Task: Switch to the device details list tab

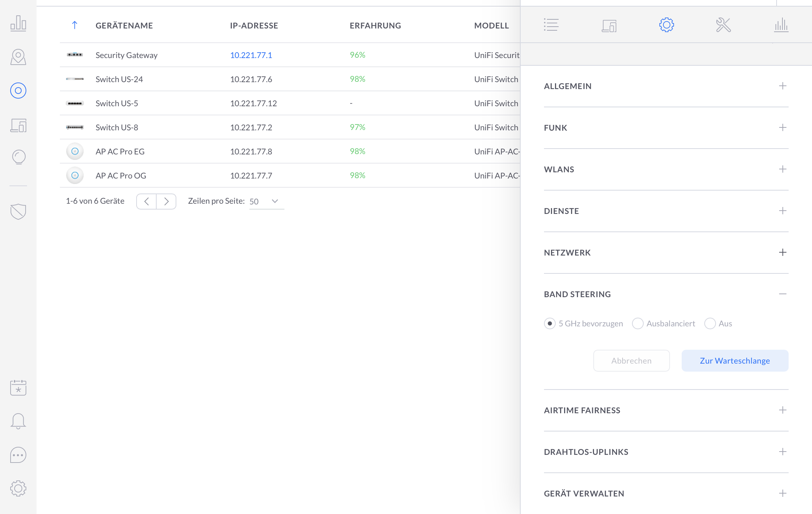Action: (551, 25)
